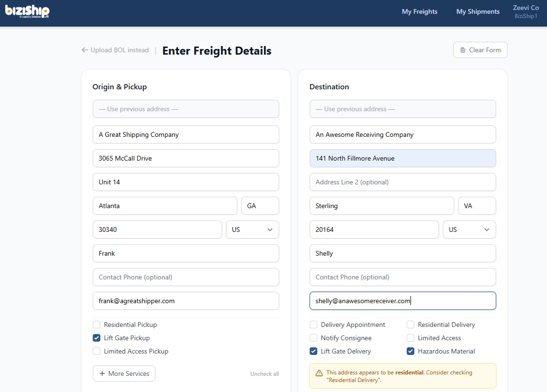The image size is (547, 392).
Task: Click the residential warning triangle icon
Action: pos(319,373)
